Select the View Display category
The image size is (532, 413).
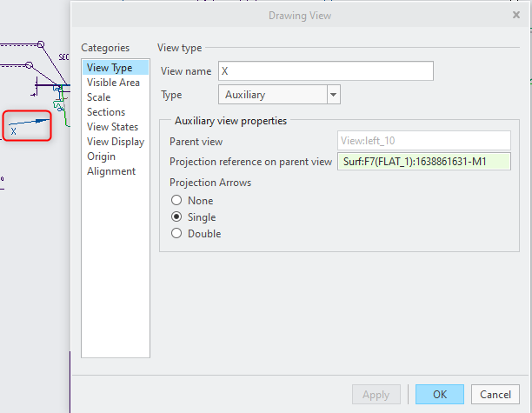[116, 142]
